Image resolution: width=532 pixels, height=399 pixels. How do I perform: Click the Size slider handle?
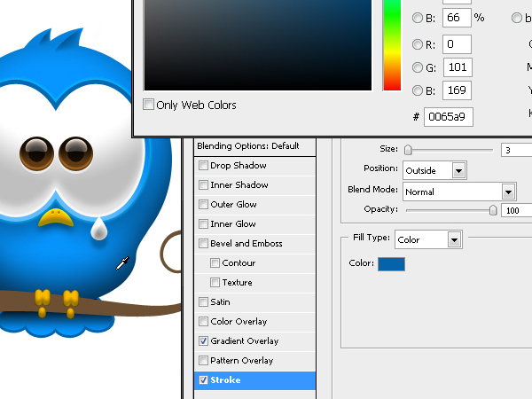pos(408,150)
